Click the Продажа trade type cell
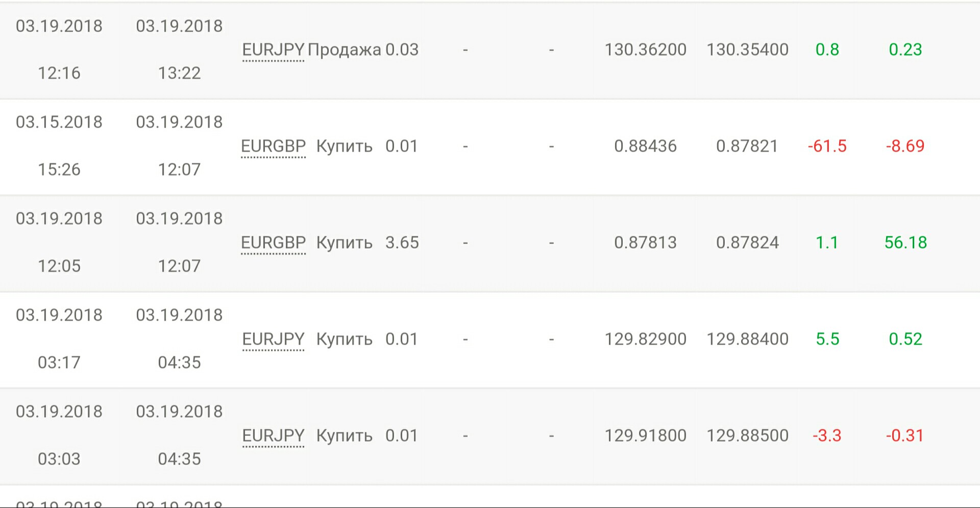This screenshot has width=980, height=508. (345, 50)
